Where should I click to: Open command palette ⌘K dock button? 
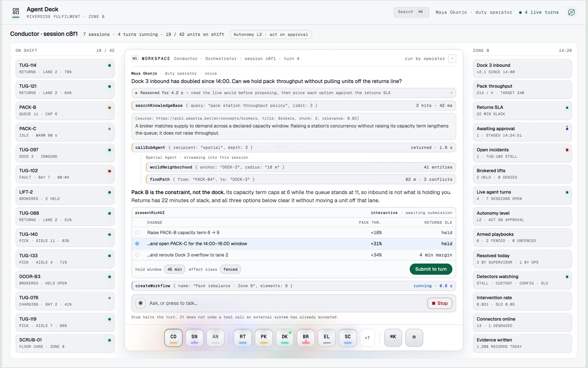click(393, 337)
